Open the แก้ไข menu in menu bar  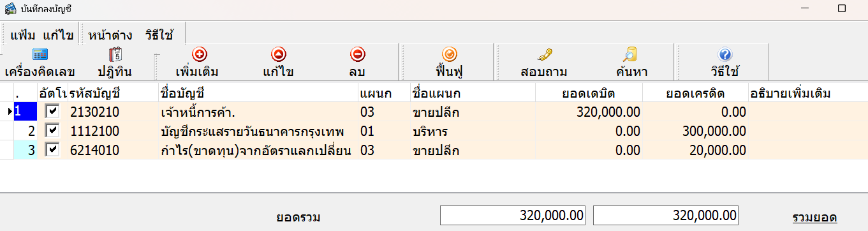(58, 34)
